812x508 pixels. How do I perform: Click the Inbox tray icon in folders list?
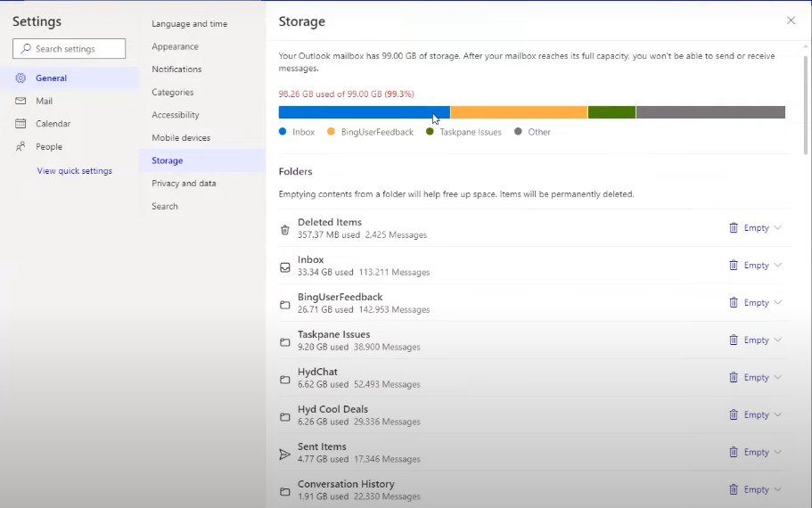tap(285, 267)
